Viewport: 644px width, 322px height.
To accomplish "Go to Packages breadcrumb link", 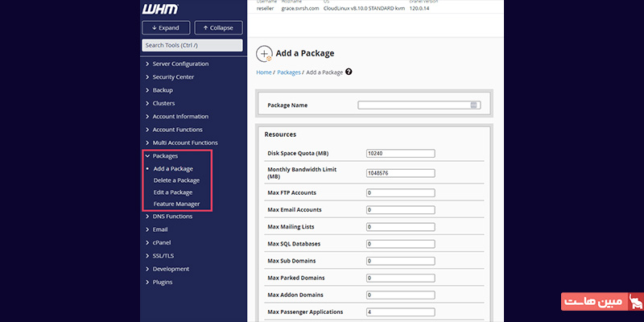I will 288,72.
